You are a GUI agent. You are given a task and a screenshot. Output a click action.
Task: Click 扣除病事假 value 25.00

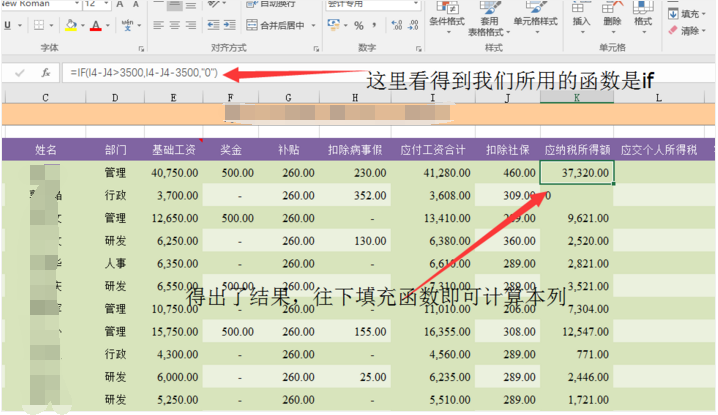click(355, 377)
